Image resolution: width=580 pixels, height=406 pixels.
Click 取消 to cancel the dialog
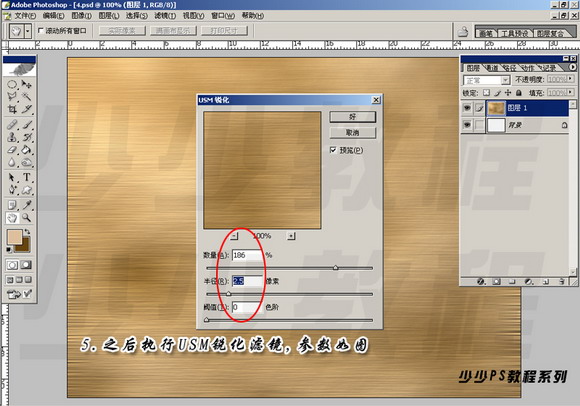353,132
